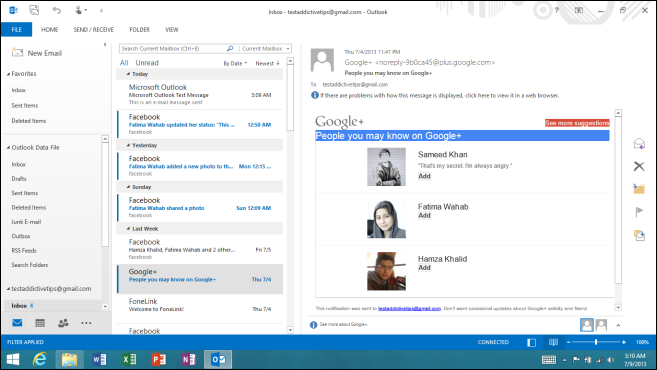Open more navigation options ellipsis
The width and height of the screenshot is (657, 370).
pos(86,323)
